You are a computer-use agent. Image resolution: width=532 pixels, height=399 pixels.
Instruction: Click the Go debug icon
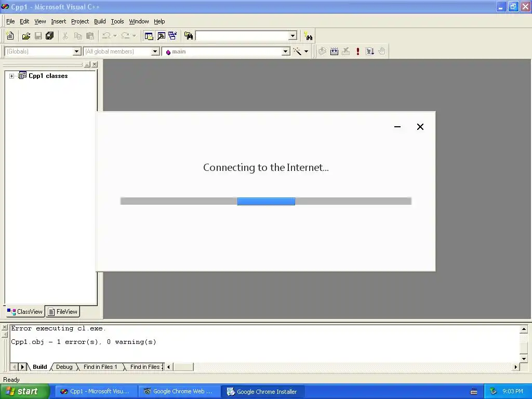click(x=370, y=51)
